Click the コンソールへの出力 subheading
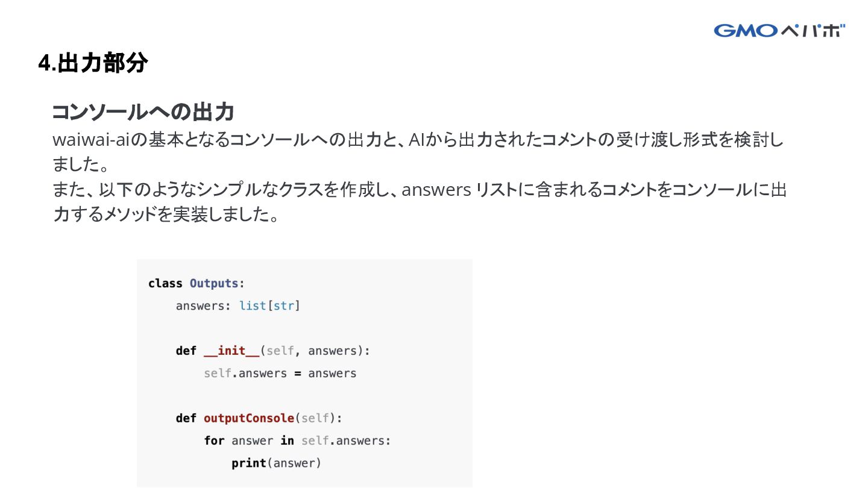The height and width of the screenshot is (488, 868). click(x=143, y=111)
